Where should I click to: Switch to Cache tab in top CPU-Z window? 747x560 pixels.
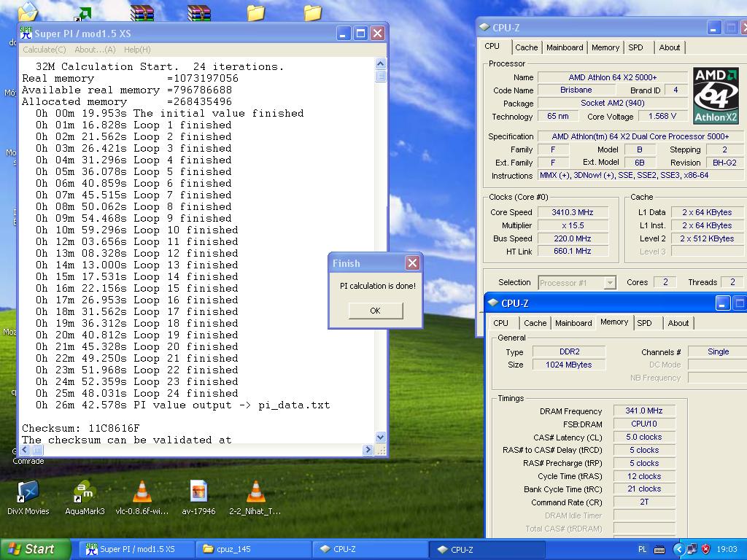[x=526, y=47]
